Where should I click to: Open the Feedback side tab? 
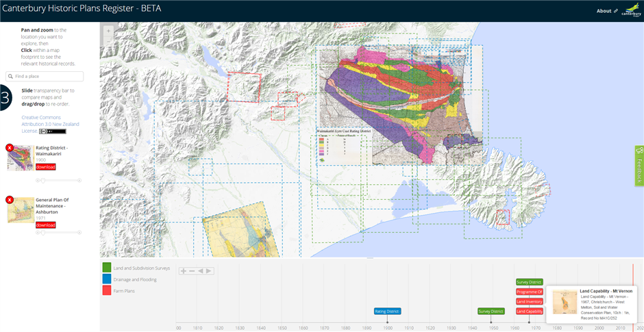tap(639, 166)
